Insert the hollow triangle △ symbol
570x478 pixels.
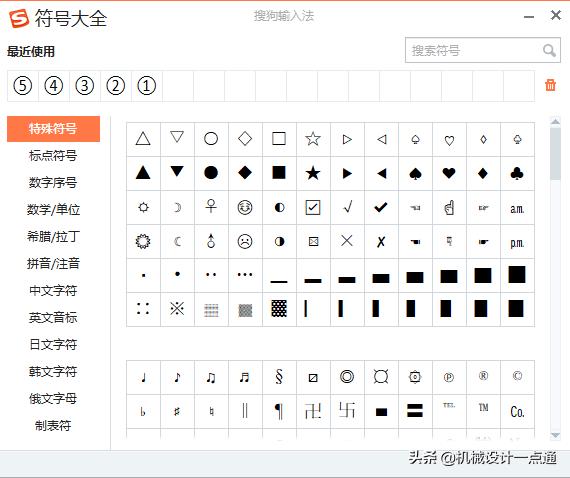(x=143, y=139)
